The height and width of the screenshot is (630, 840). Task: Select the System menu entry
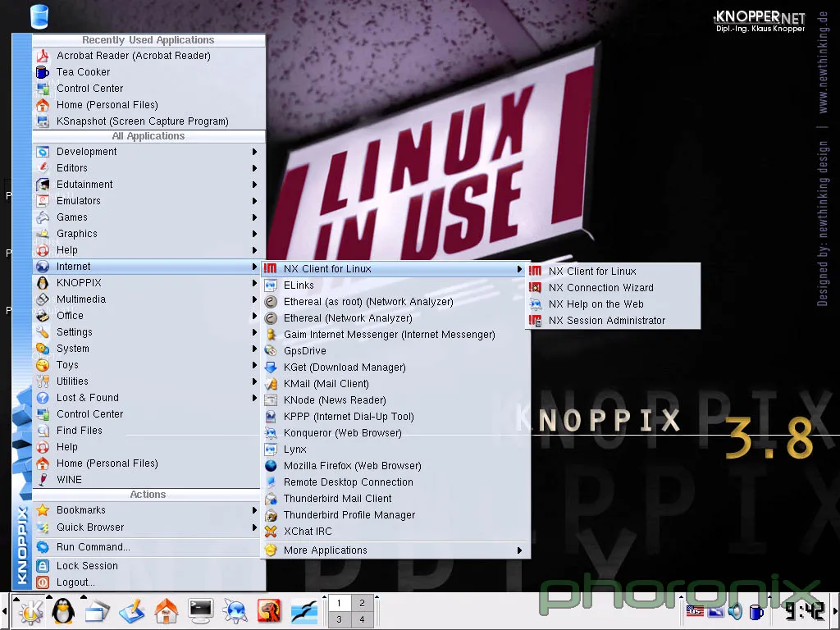point(148,349)
